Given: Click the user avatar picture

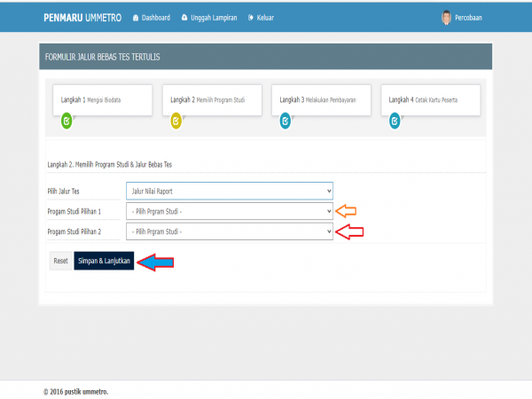Looking at the screenshot, I should [446, 18].
